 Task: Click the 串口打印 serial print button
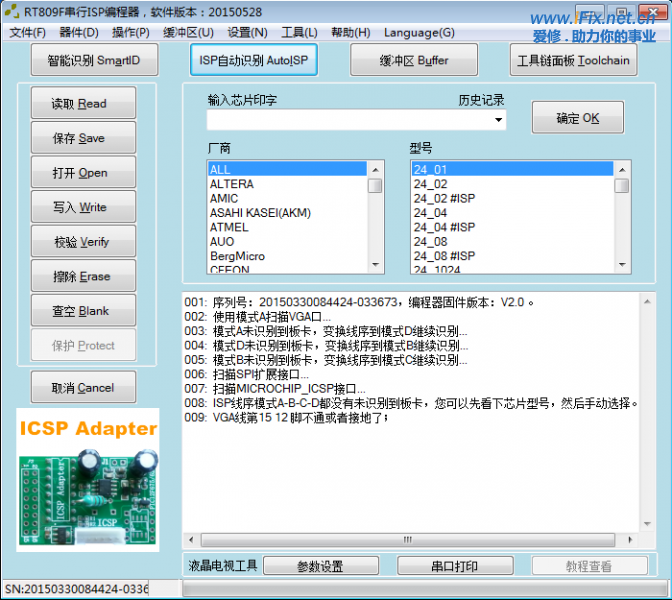454,567
